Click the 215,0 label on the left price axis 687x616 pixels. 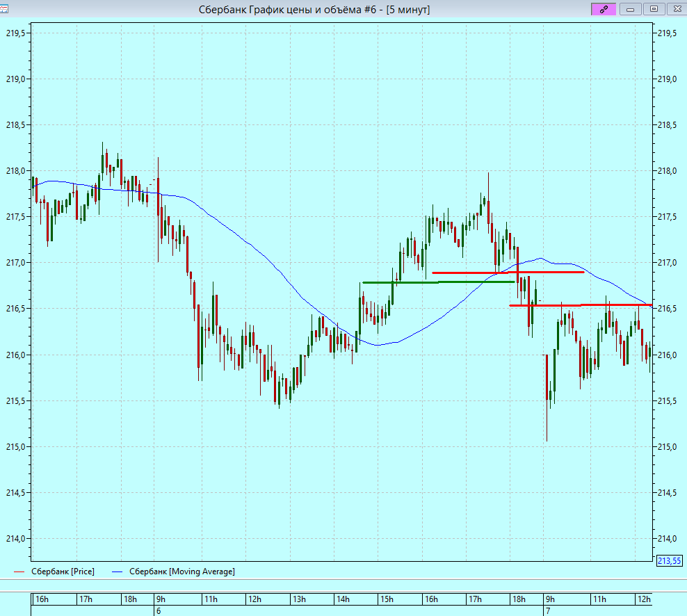coord(15,447)
